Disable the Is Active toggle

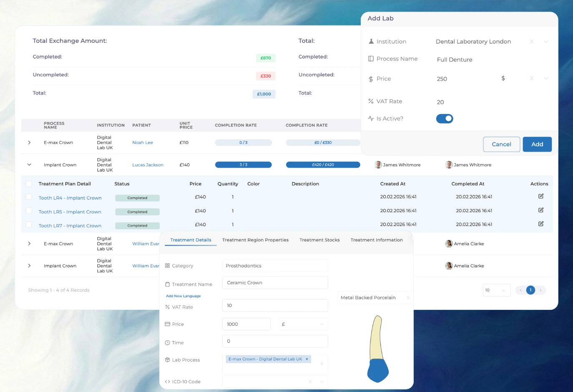(445, 118)
